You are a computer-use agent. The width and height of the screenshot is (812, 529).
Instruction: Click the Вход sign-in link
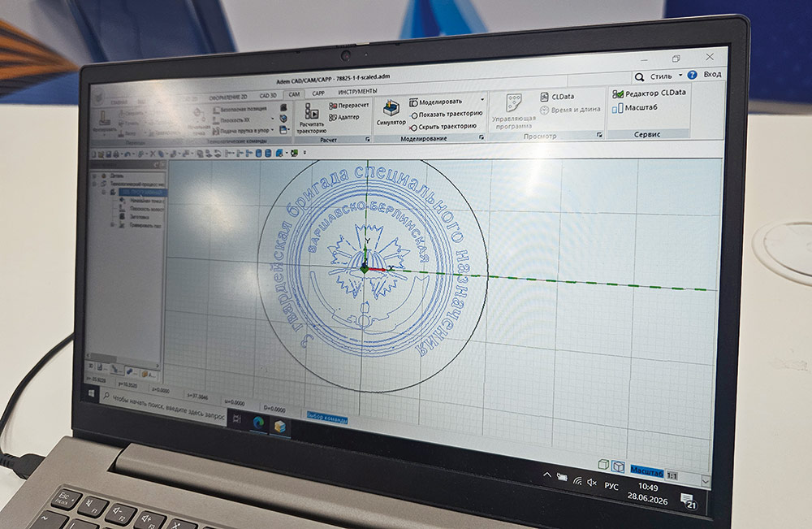point(712,74)
